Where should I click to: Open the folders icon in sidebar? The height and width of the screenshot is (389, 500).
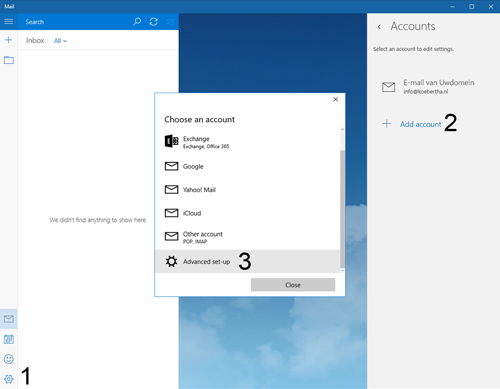[x=9, y=60]
